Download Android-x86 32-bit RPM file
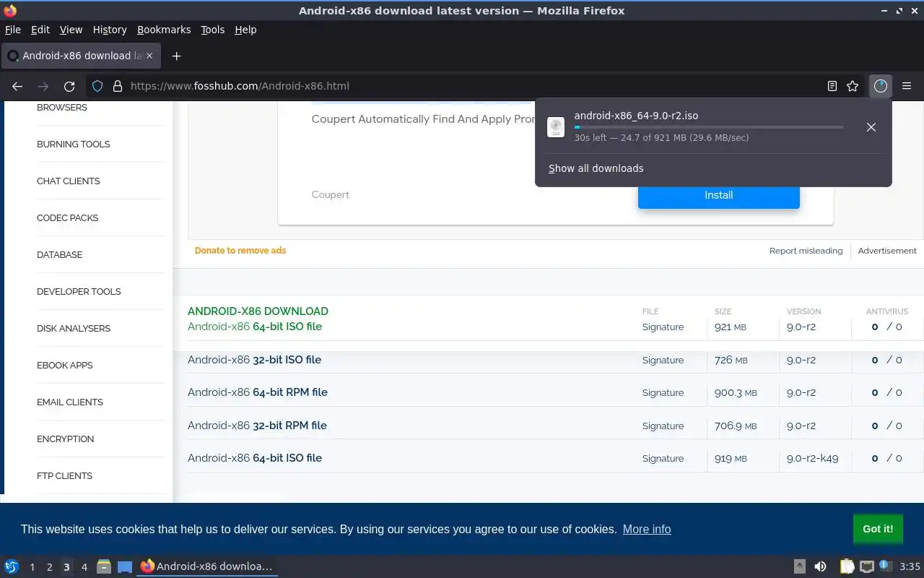 [x=257, y=426]
